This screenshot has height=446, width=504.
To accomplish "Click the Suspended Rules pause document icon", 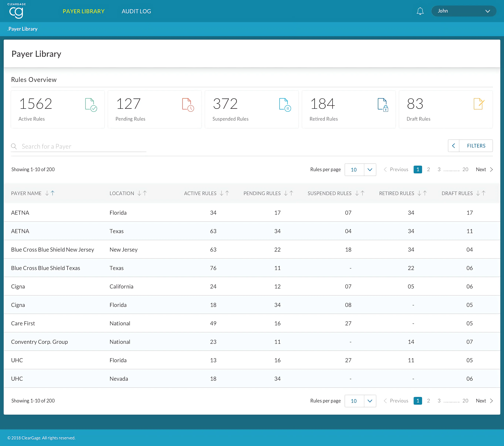I will [x=285, y=105].
